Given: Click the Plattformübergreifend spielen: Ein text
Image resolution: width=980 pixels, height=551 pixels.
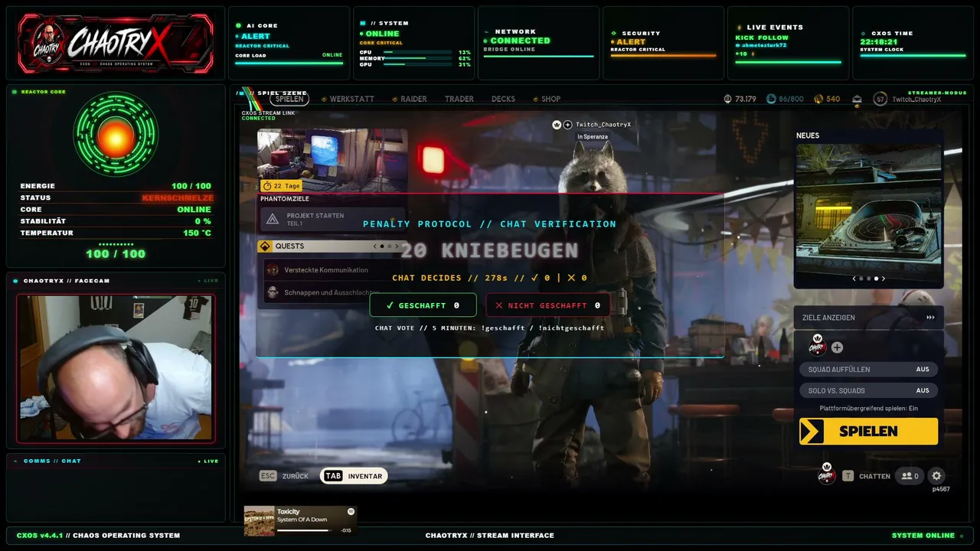Looking at the screenshot, I should [x=868, y=408].
